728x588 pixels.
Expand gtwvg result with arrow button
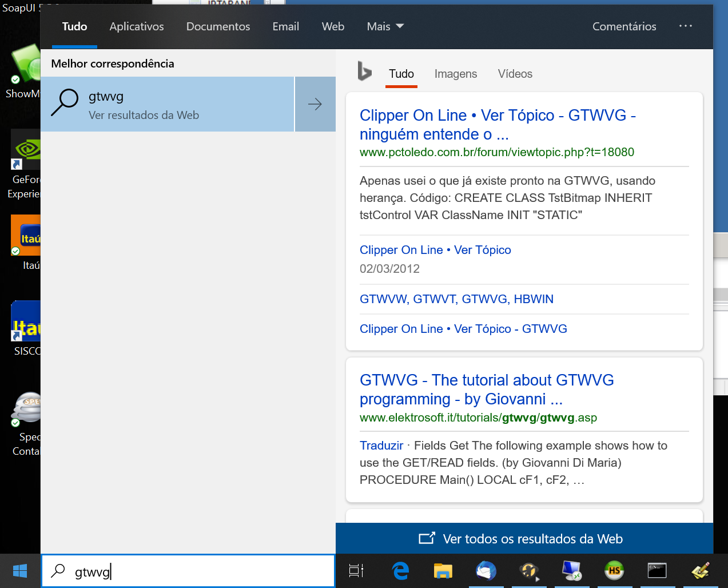click(315, 104)
